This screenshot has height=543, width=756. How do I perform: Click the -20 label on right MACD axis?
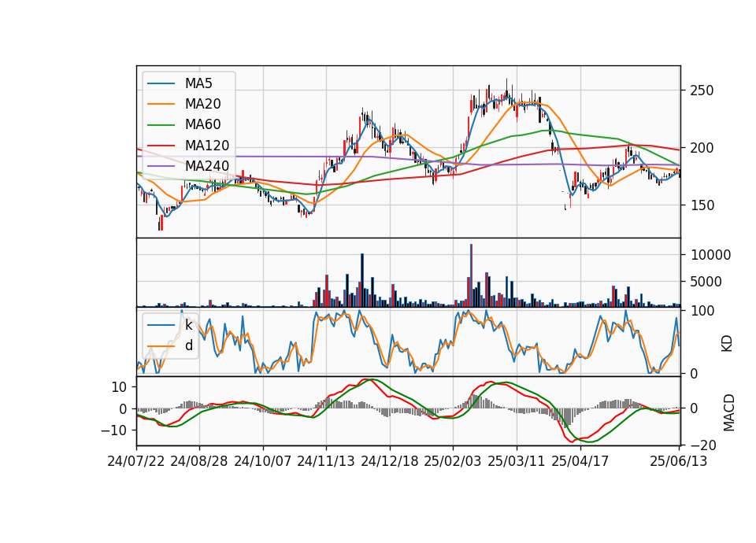pos(703,445)
